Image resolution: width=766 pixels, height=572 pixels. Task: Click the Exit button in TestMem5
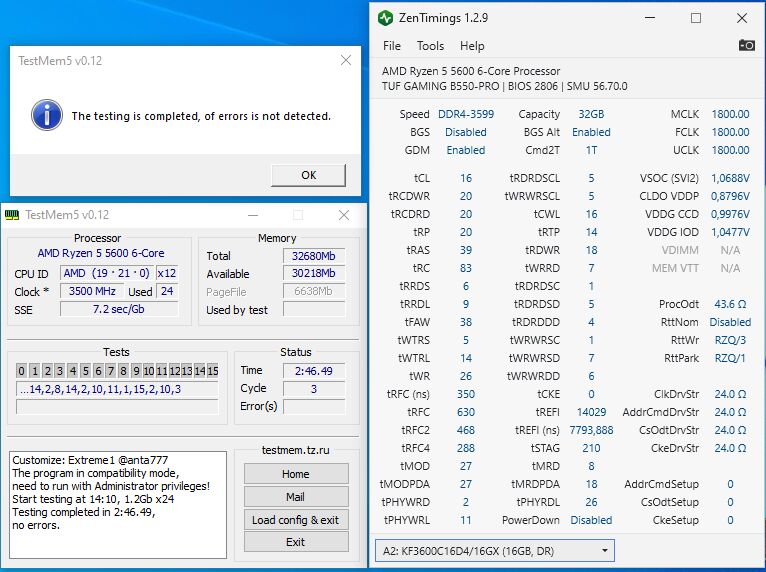point(296,542)
